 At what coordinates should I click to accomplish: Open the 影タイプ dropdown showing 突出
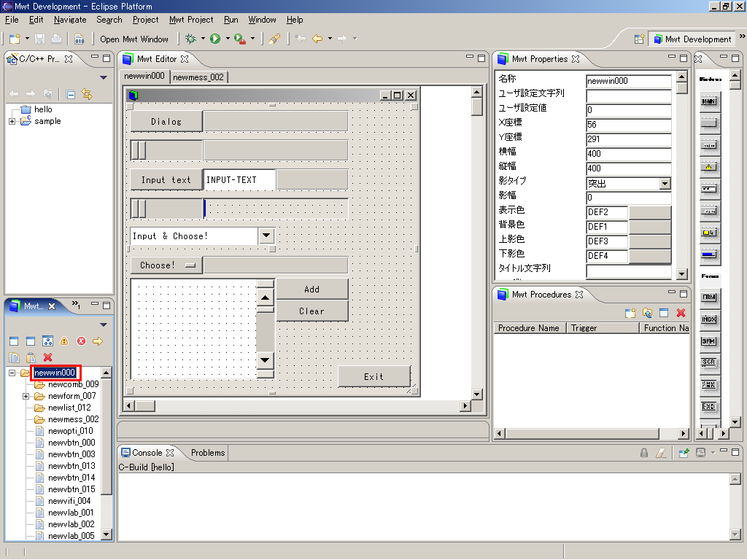(665, 183)
